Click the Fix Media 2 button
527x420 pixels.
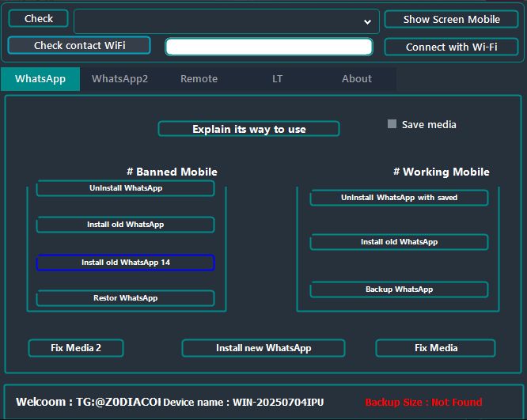pyautogui.click(x=76, y=348)
